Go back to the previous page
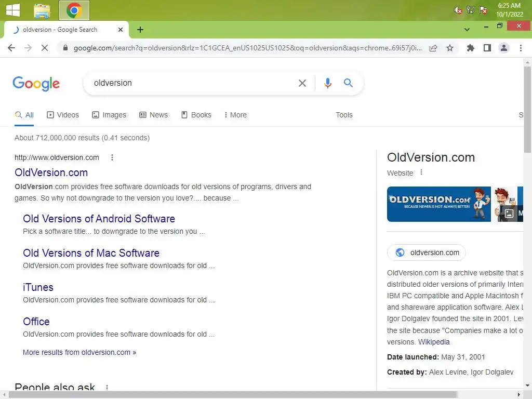The image size is (532, 399). tap(11, 48)
